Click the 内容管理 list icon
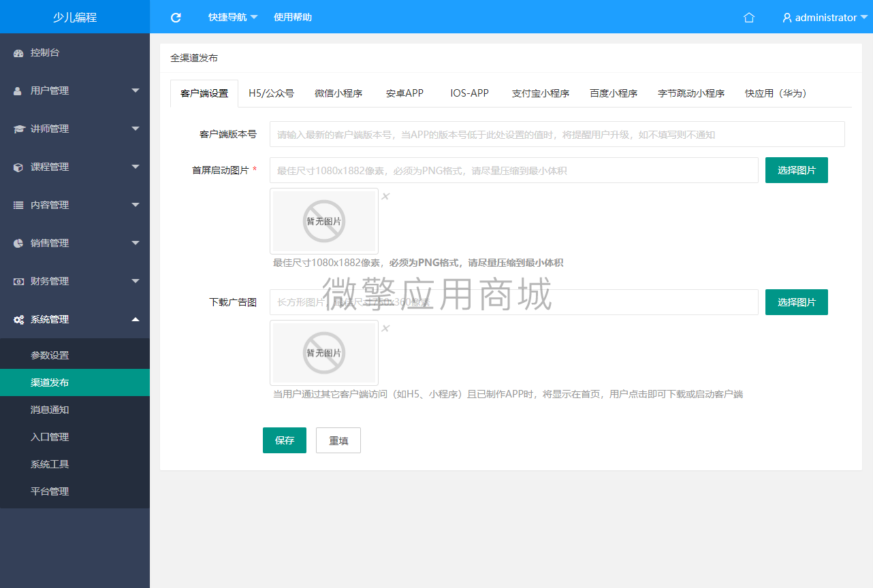Screen dimensions: 873x588 tap(18, 205)
